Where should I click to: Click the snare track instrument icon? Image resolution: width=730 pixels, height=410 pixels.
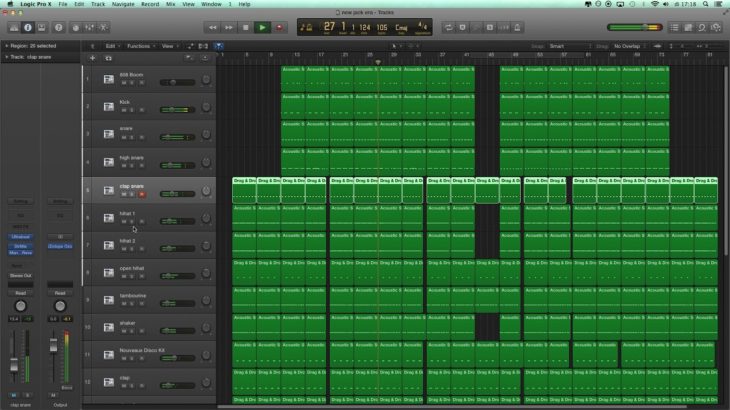click(x=108, y=134)
